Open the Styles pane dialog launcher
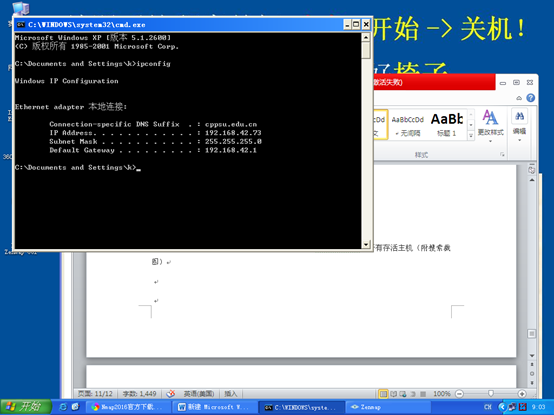Image resolution: width=554 pixels, height=415 pixels. click(502, 155)
